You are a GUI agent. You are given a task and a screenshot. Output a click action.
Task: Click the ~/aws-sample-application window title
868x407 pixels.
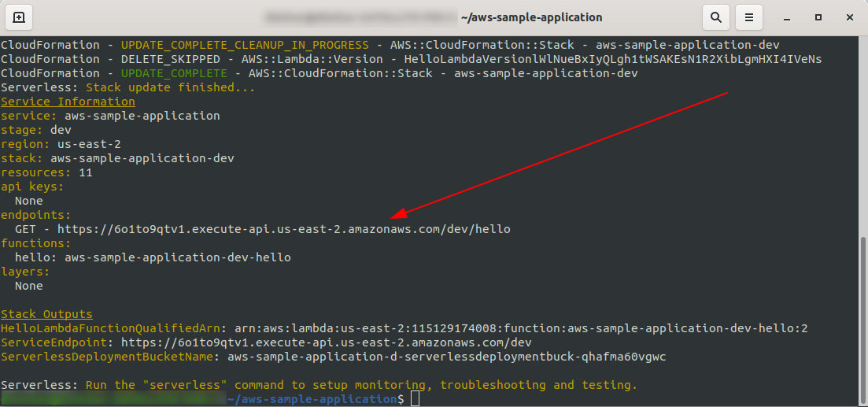[x=531, y=17]
